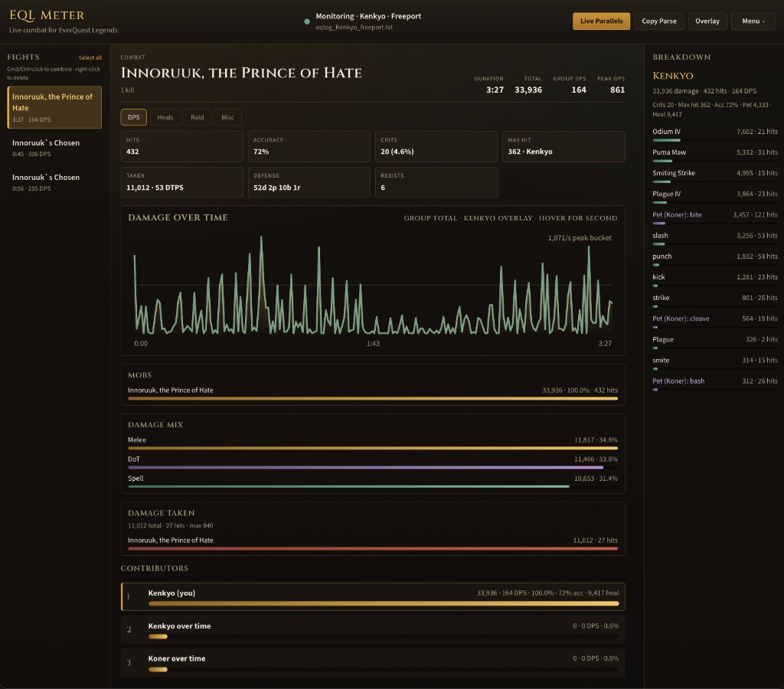Click slash entry in breakdown
Screen dimensions: 784x689
[x=714, y=239]
